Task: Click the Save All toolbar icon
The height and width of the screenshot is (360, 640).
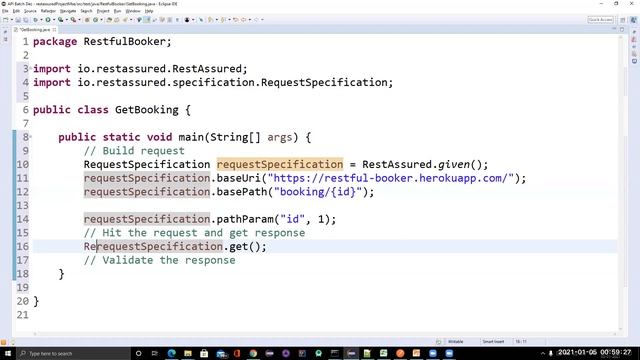Action: pos(25,20)
